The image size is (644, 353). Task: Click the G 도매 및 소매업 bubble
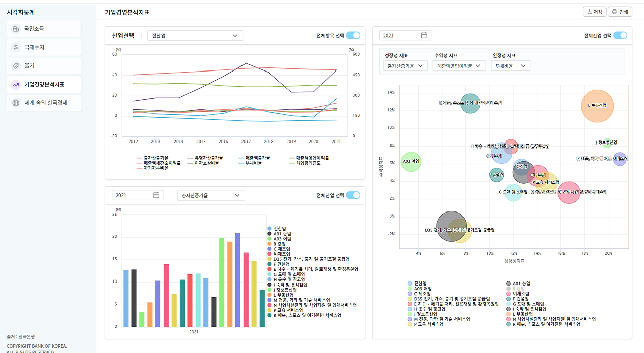(x=513, y=192)
